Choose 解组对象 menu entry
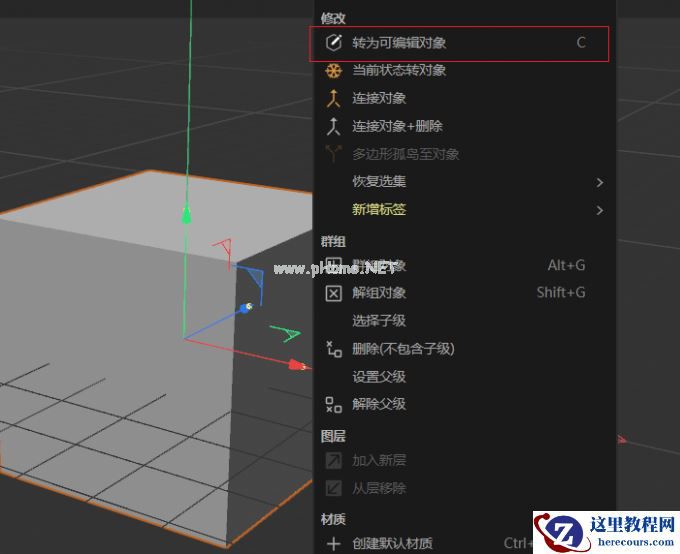 tap(464, 293)
